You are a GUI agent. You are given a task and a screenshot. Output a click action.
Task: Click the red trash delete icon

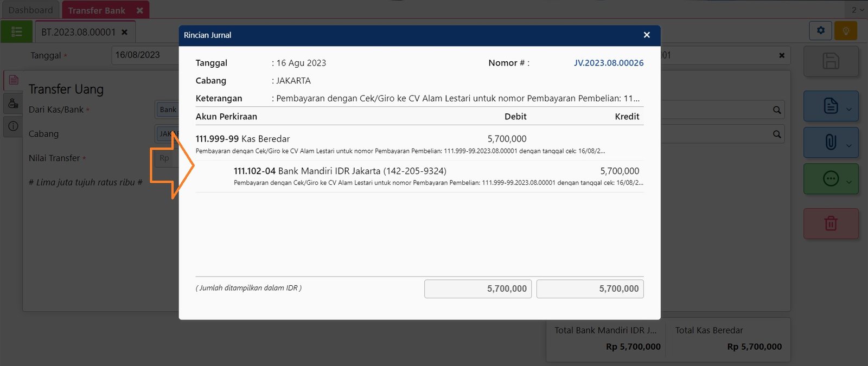tap(831, 223)
